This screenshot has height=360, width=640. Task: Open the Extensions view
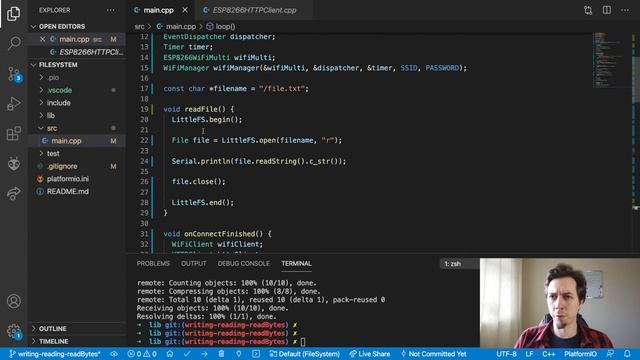[13, 133]
